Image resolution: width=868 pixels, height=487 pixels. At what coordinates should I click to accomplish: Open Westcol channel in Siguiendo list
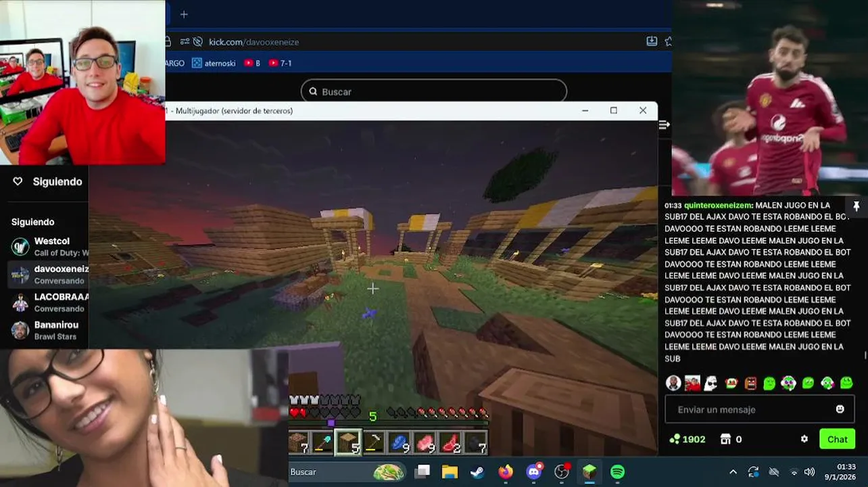pyautogui.click(x=49, y=246)
